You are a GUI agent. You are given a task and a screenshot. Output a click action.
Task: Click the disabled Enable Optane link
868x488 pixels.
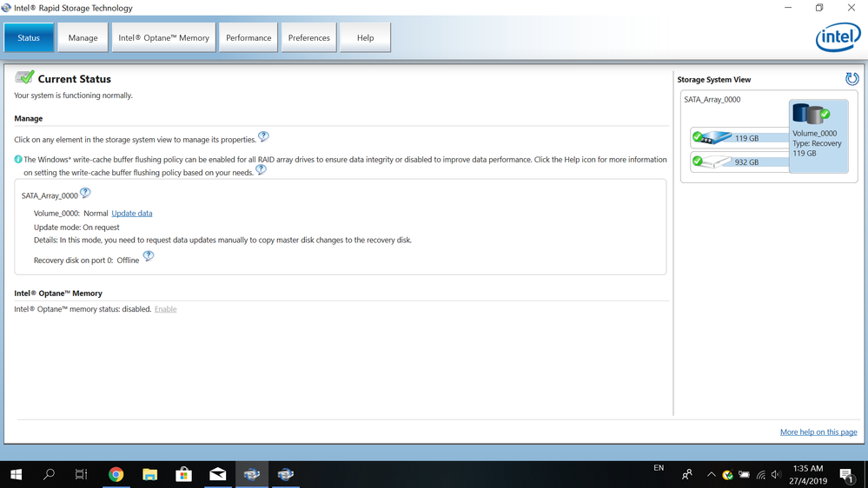[165, 309]
